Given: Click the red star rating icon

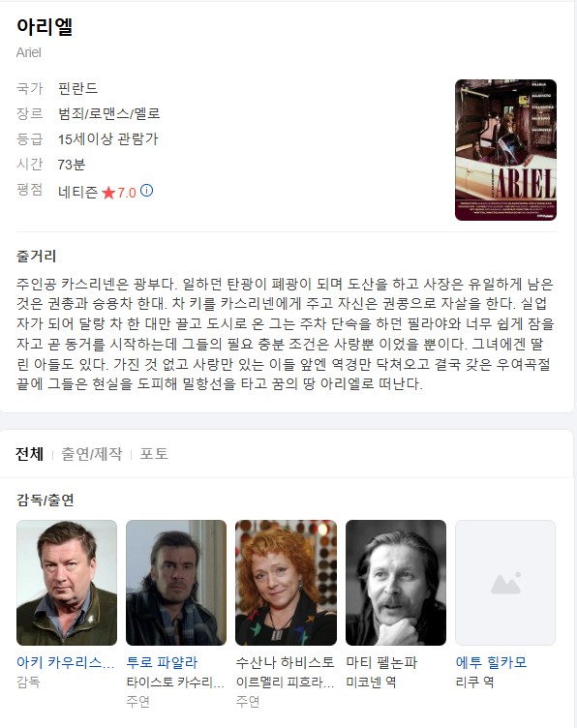Looking at the screenshot, I should point(108,193).
